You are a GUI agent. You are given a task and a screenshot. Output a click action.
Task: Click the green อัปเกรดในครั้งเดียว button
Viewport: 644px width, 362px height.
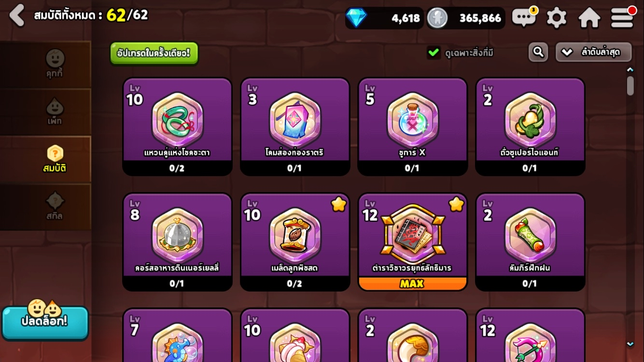(x=154, y=53)
